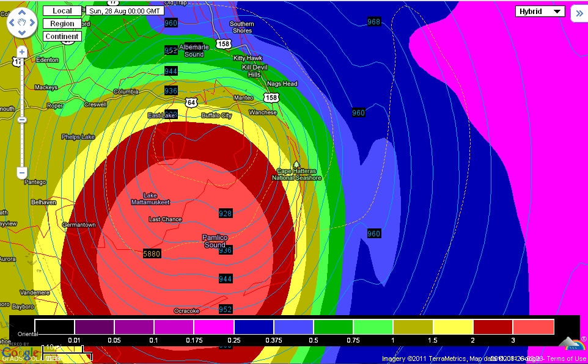Click the Belhaven town label
The width and height of the screenshot is (588, 364).
coord(43,202)
